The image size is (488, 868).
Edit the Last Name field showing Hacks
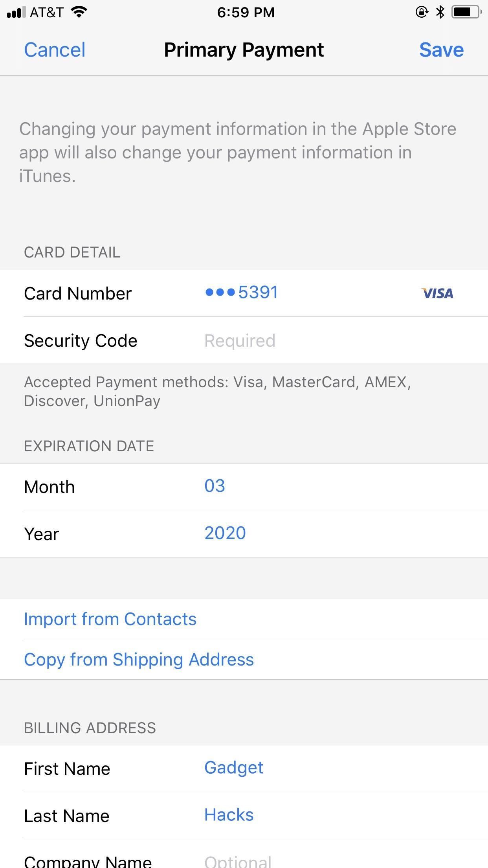click(x=229, y=815)
